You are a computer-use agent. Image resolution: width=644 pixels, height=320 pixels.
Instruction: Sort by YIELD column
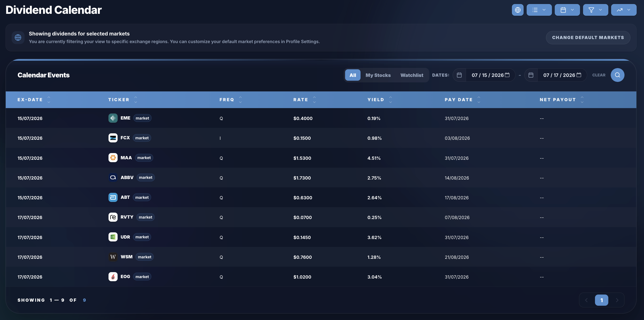pos(380,100)
